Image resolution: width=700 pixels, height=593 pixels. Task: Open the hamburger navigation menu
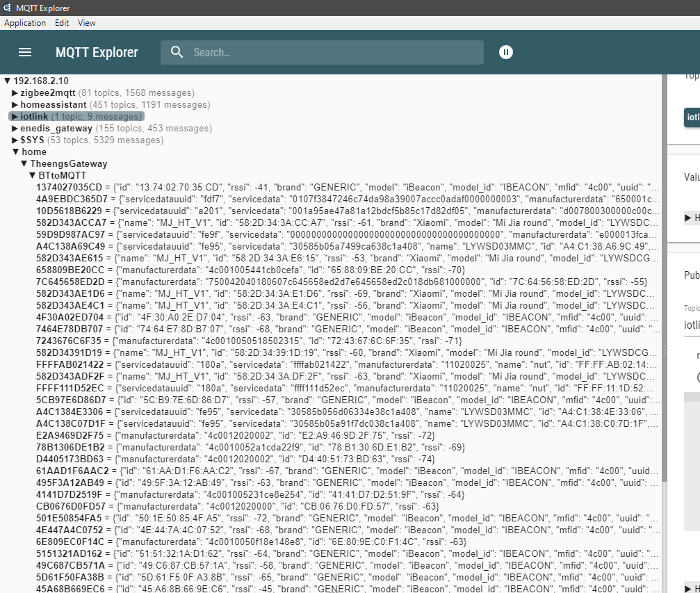click(25, 52)
